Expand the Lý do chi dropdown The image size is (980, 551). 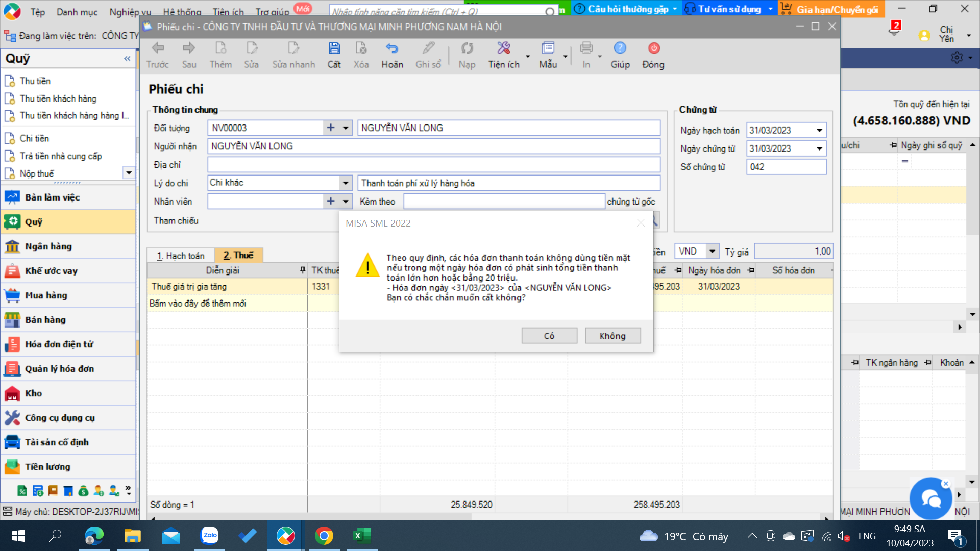[346, 183]
